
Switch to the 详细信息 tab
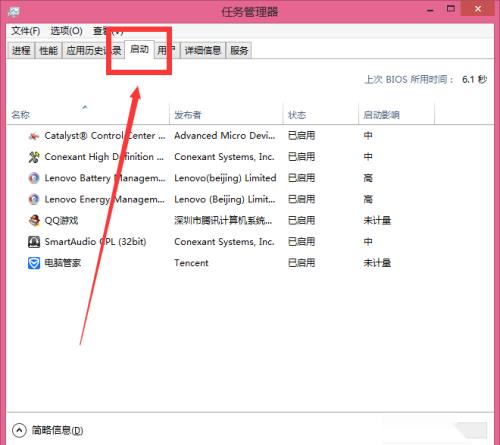(x=203, y=50)
